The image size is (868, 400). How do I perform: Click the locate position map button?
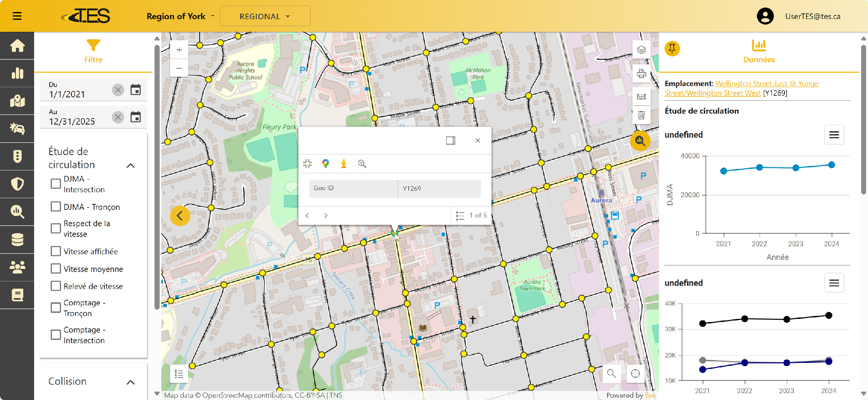pos(635,373)
